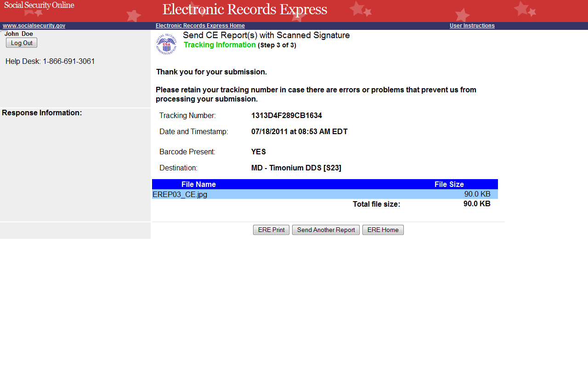Viewport: 588px width, 378px height.
Task: Click the Barcode Present value YES
Action: point(259,152)
